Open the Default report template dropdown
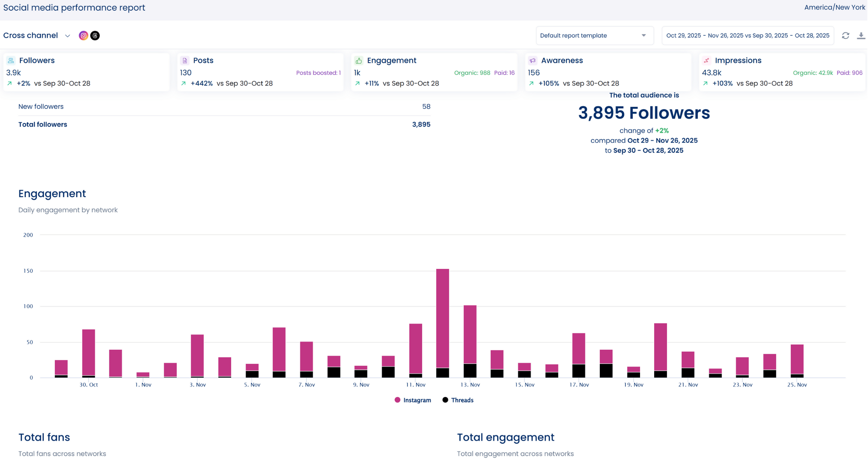Viewport: 868px width, 472px height. 594,35
